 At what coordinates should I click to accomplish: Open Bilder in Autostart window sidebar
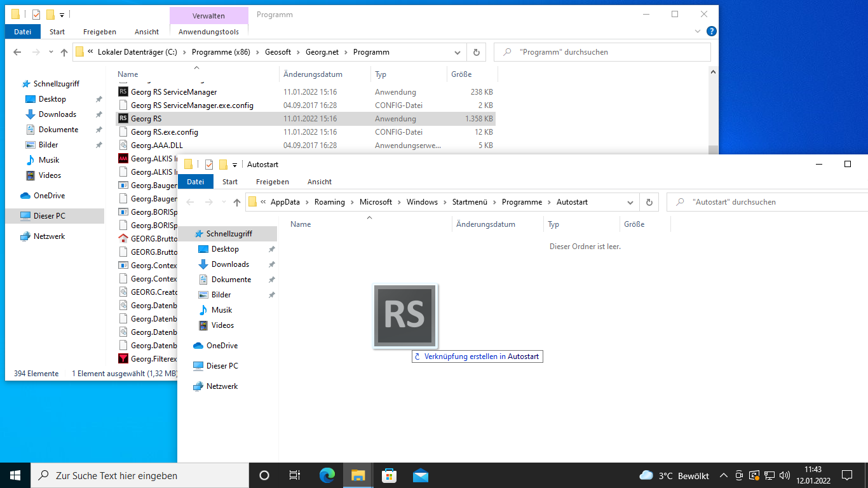point(221,295)
